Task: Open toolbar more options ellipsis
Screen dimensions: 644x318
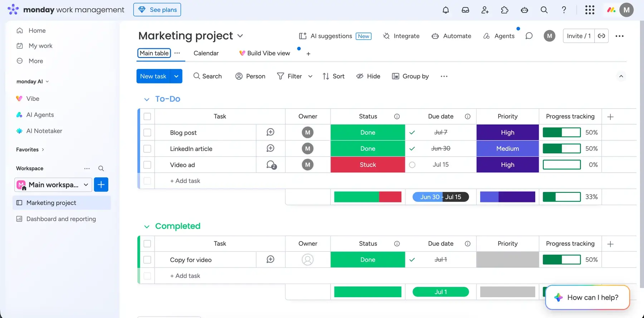Action: [x=444, y=76]
